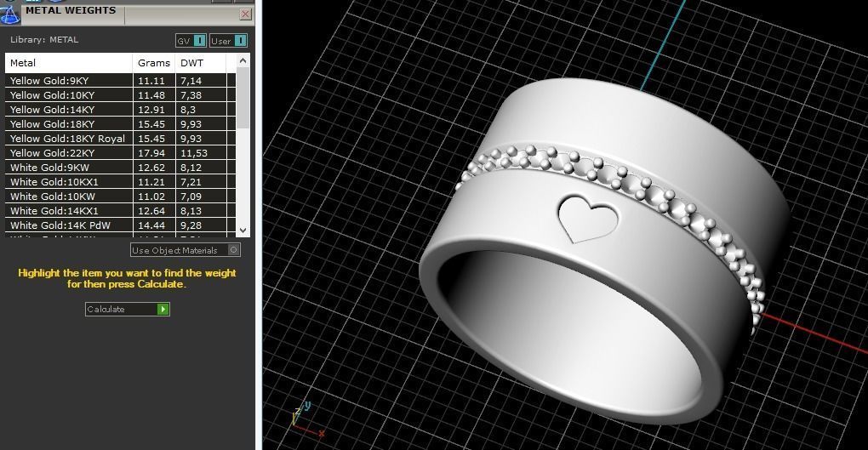This screenshot has width=868, height=450.
Task: Toggle the User library button
Action: [228, 41]
